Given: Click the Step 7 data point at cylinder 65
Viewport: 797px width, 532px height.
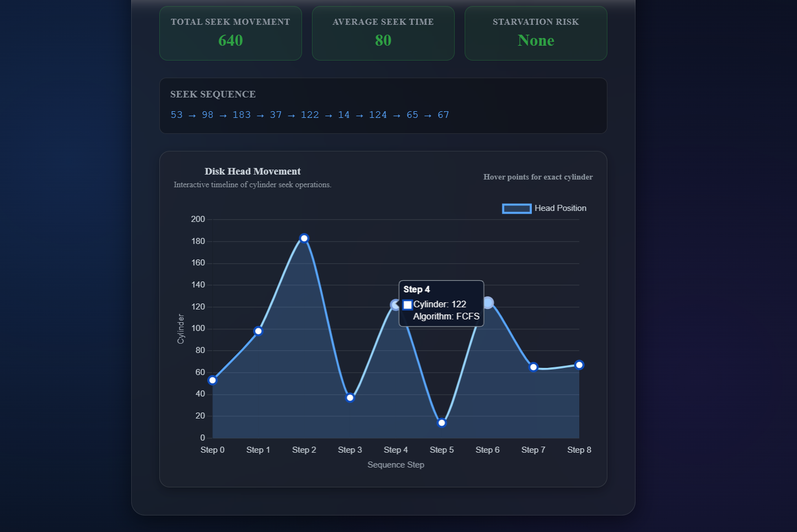Looking at the screenshot, I should click(x=533, y=367).
